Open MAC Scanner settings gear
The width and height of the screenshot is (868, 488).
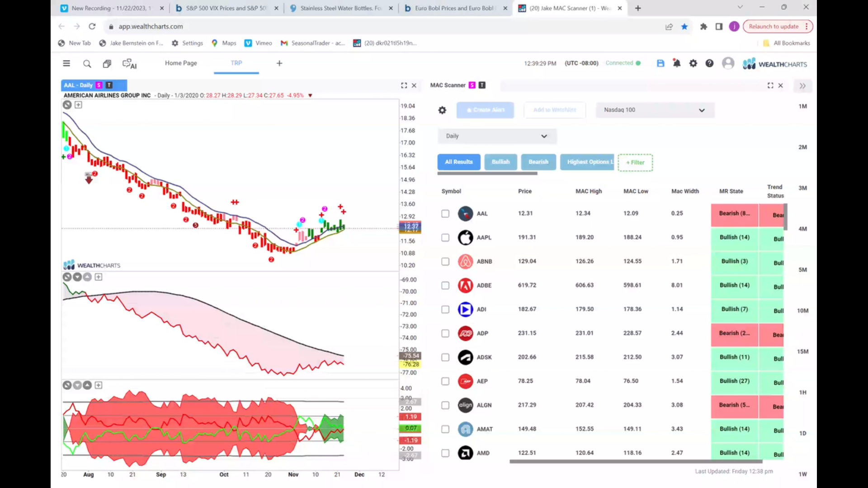coord(442,110)
